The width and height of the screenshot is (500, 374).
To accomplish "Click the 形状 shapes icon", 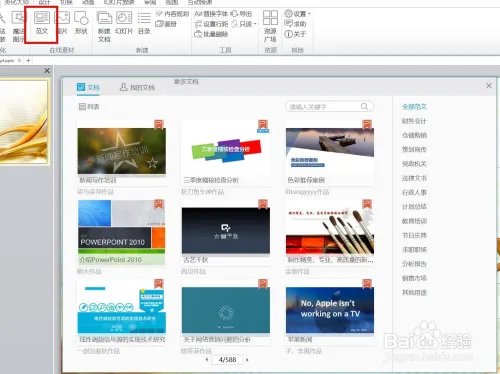I will 81,23.
